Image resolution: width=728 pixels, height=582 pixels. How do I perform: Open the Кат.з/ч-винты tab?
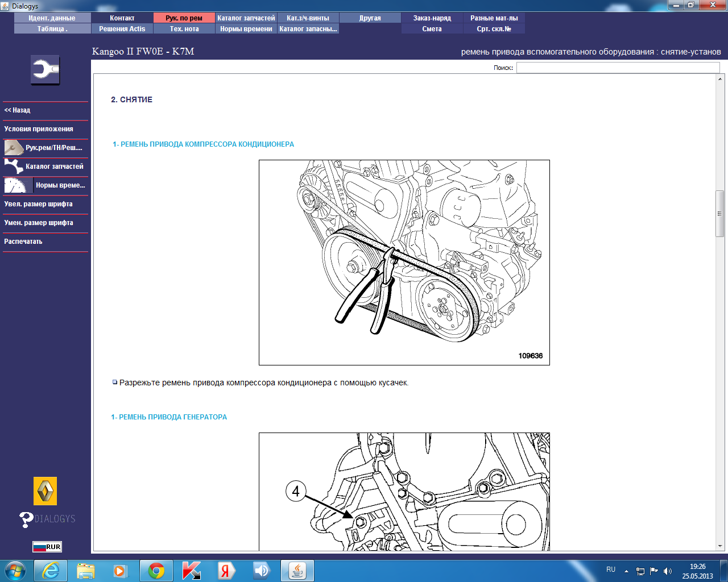[308, 18]
